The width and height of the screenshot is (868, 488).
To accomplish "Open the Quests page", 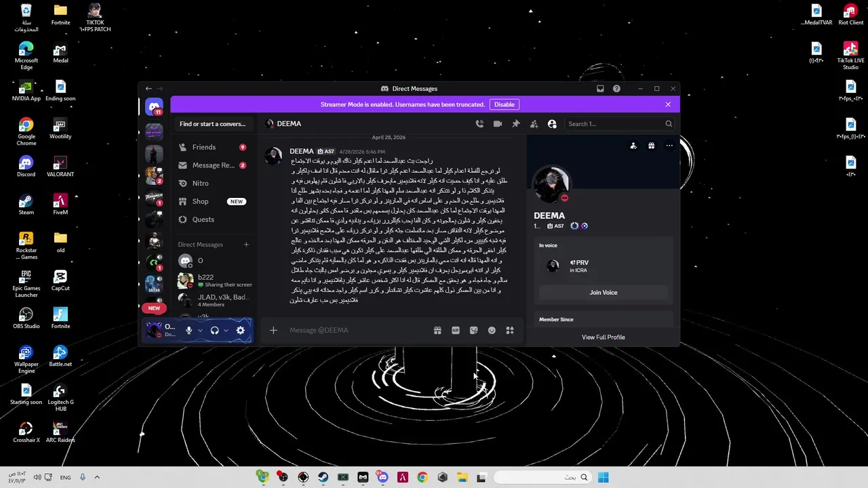I will click(212, 220).
